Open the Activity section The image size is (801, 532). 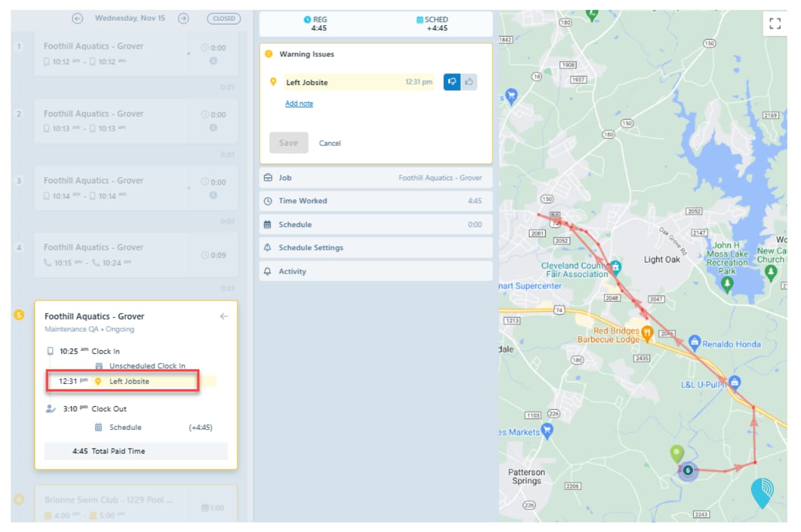point(375,272)
